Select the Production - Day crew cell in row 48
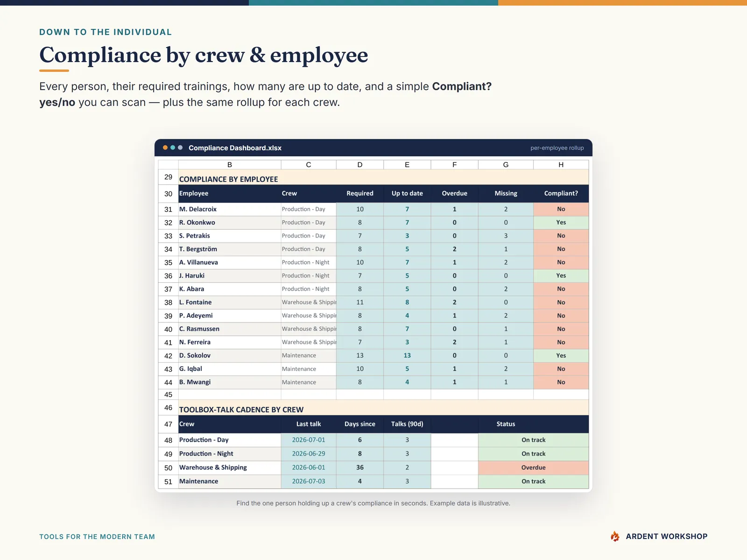The width and height of the screenshot is (747, 560). point(230,440)
